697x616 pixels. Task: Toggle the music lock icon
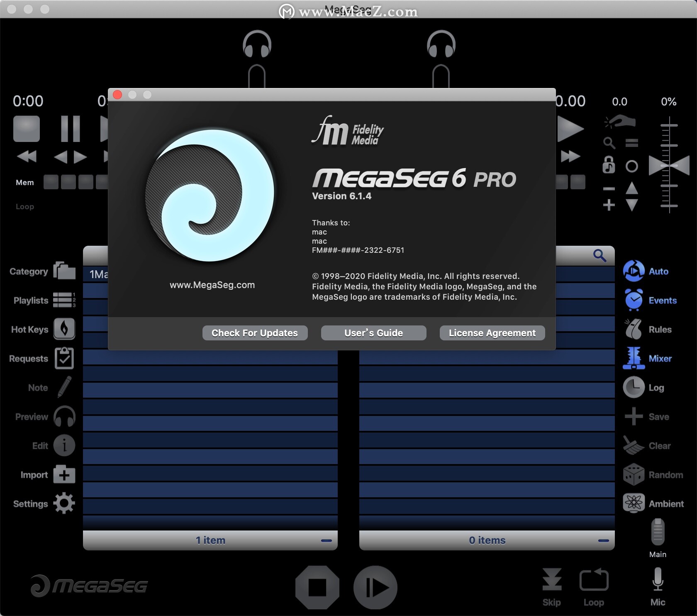pos(609,165)
